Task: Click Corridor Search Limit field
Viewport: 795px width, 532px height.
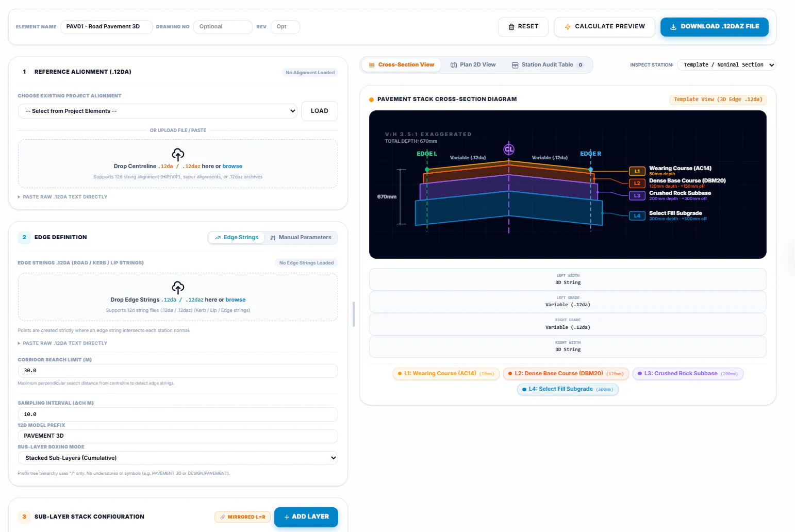Action: tap(178, 371)
